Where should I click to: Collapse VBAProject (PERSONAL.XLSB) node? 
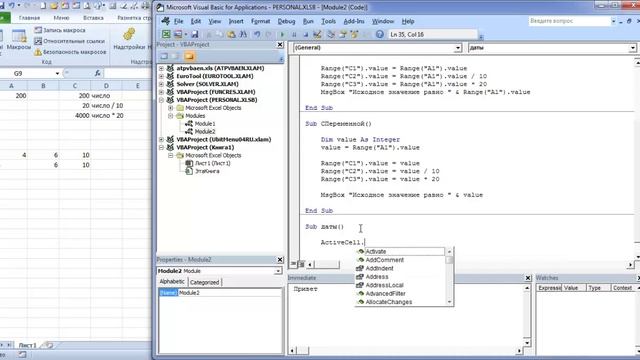click(161, 100)
